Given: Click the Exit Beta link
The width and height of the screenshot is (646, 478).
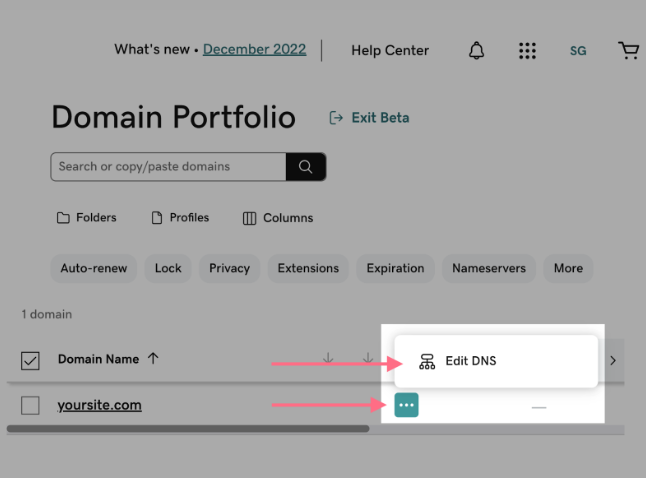Looking at the screenshot, I should pos(369,118).
